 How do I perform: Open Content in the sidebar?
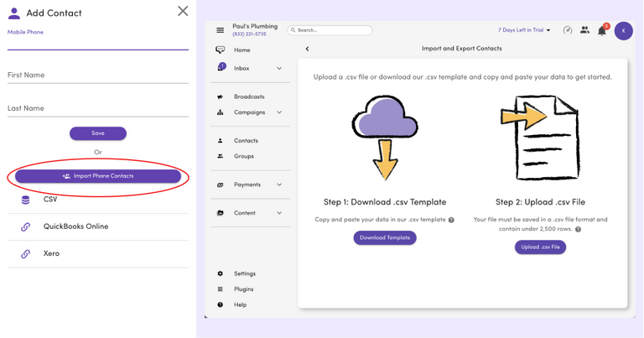coord(245,213)
